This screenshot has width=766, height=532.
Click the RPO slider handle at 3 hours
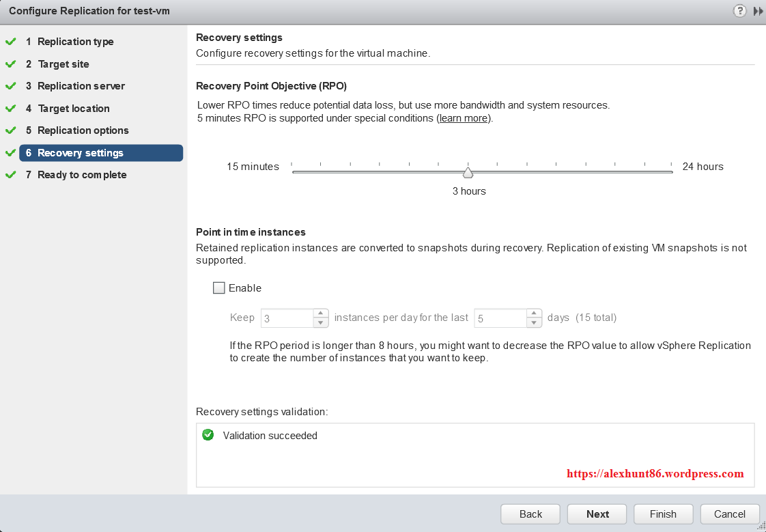tap(468, 172)
